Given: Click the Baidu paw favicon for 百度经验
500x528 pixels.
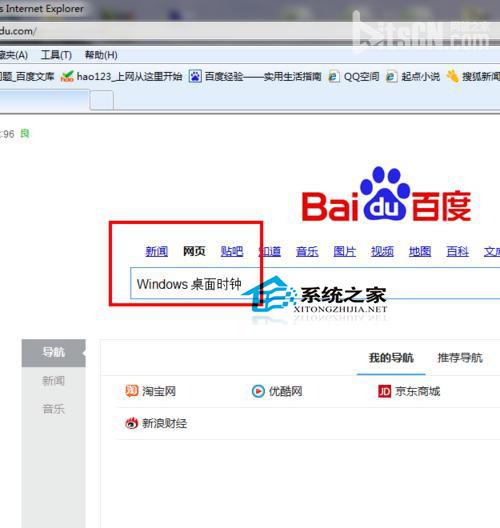Looking at the screenshot, I should 195,76.
